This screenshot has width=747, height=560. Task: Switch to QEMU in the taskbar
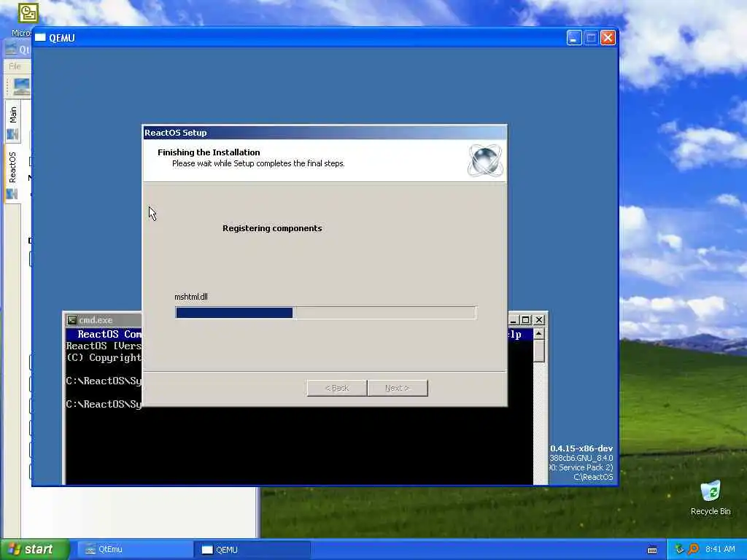click(252, 550)
